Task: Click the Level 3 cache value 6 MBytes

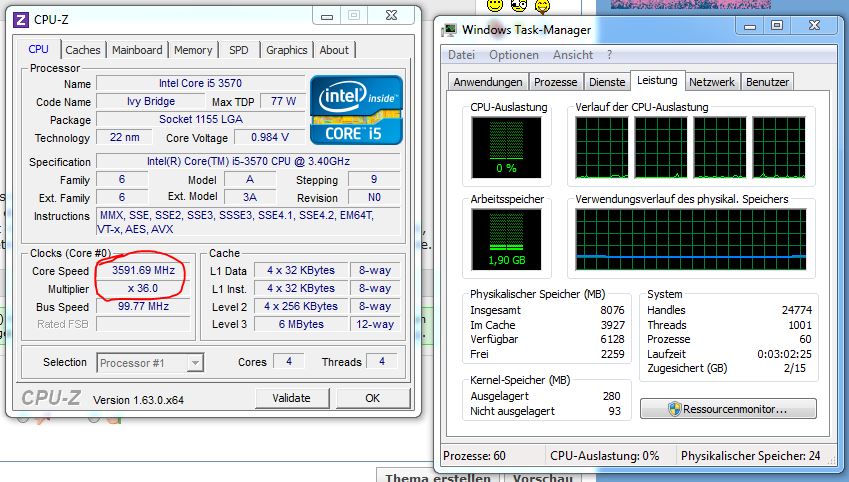Action: point(301,324)
